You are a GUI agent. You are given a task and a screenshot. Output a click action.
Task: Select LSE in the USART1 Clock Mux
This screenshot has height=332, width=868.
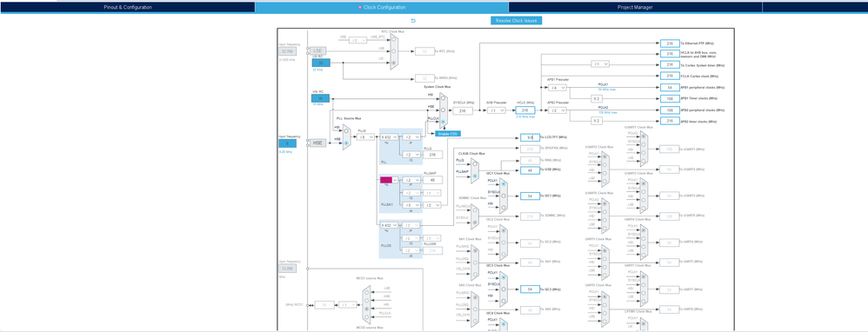(644, 161)
